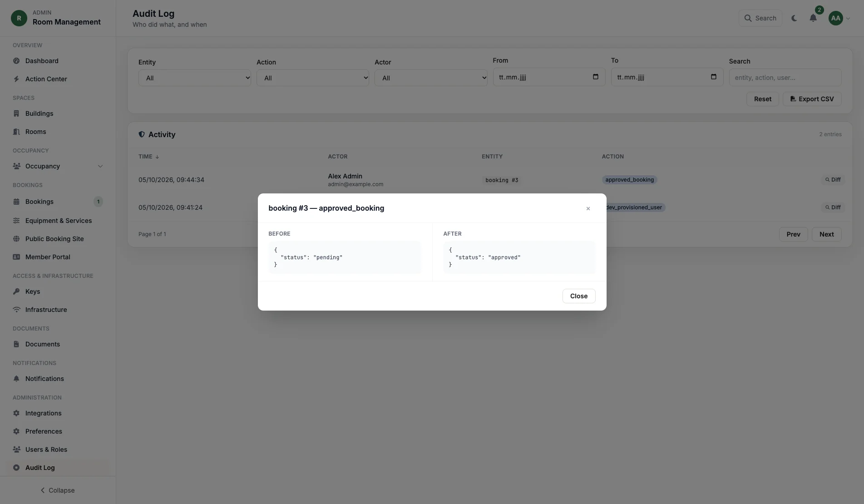Click the Occupancy people icon
The width and height of the screenshot is (864, 504).
click(x=16, y=166)
